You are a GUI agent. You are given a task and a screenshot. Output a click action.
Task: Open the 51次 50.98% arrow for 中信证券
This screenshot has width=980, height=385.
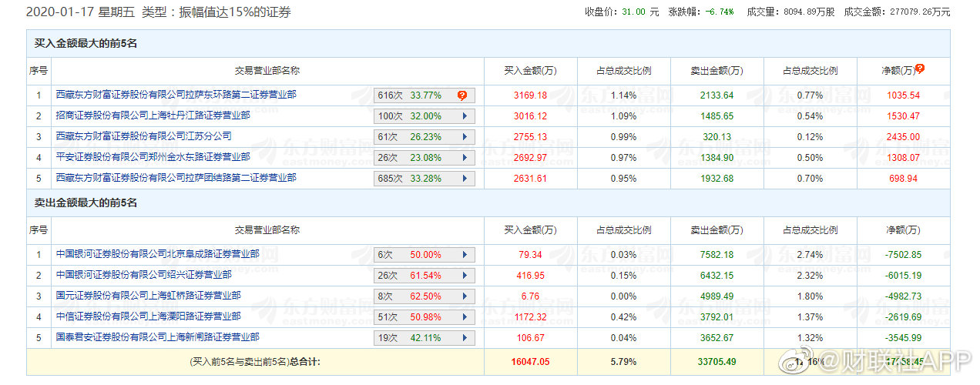pyautogui.click(x=464, y=317)
